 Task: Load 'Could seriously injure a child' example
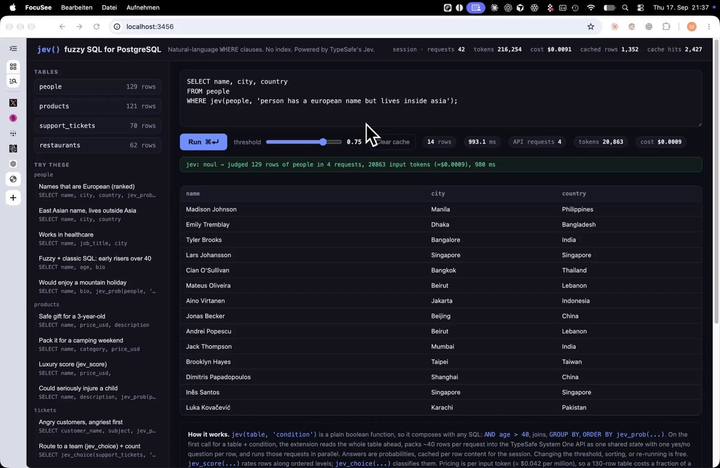point(97,392)
